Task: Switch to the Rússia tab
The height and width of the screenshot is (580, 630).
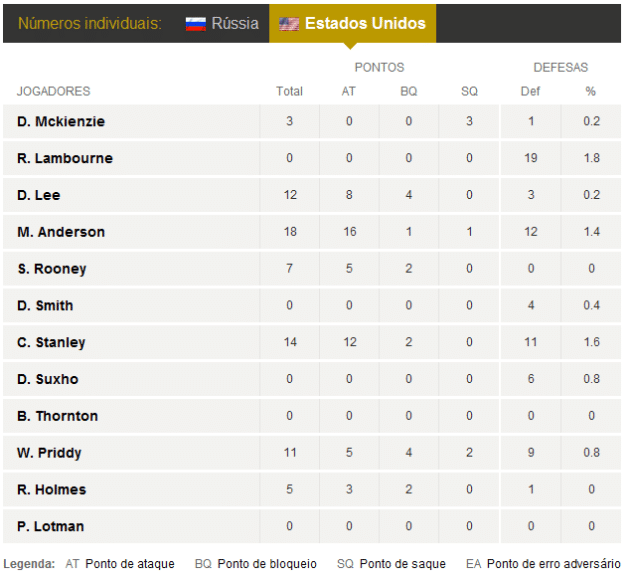Action: [222, 23]
